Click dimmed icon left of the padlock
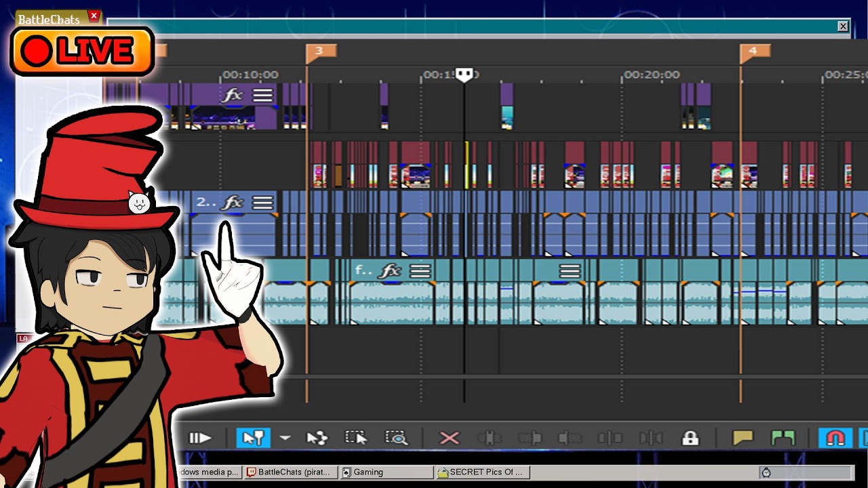The image size is (868, 488). point(650,438)
